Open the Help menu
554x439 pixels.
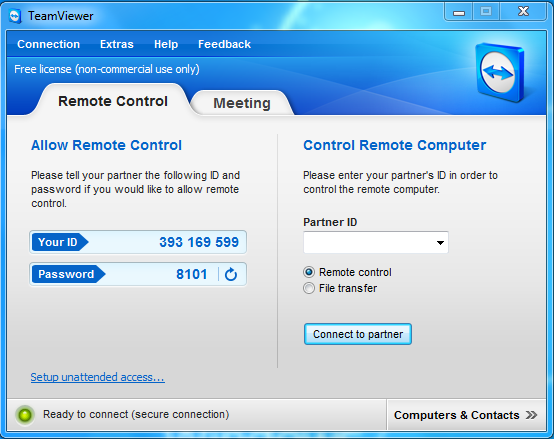pos(166,44)
